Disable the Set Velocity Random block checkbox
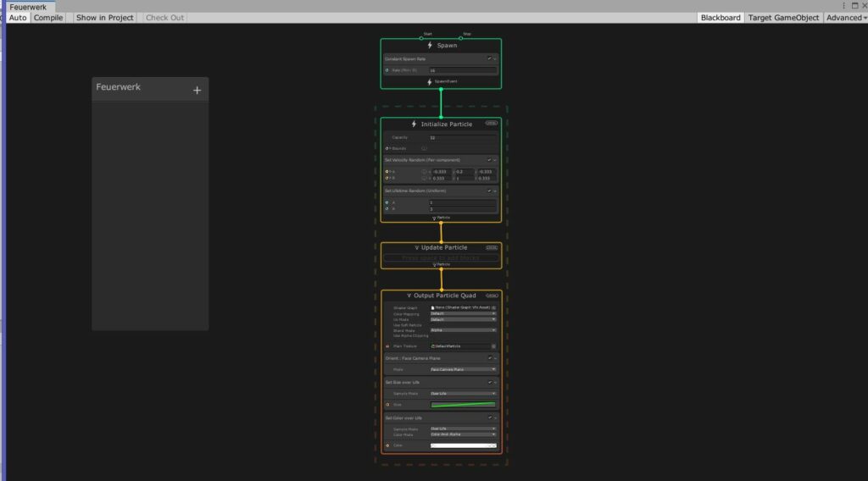Image resolution: width=868 pixels, height=481 pixels. click(x=489, y=159)
